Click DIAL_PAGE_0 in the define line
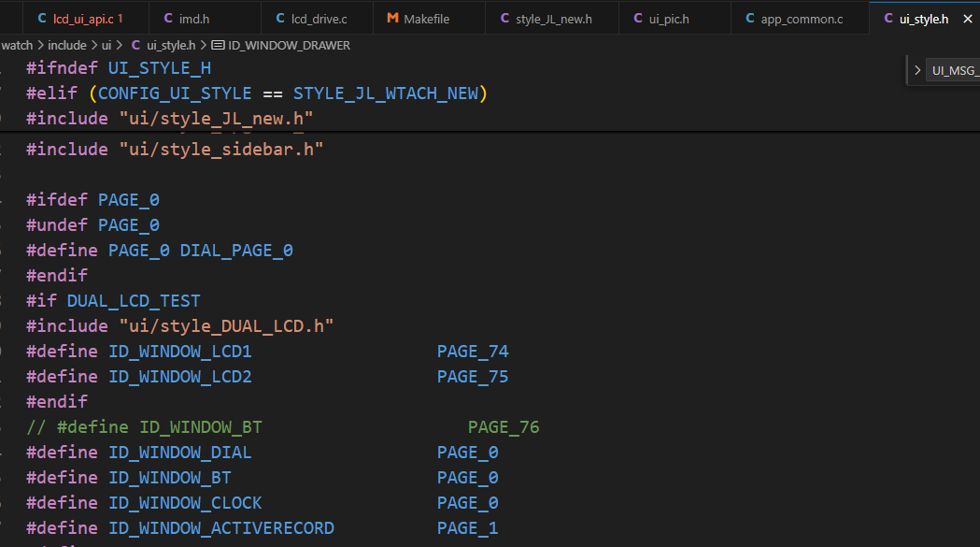 236,251
